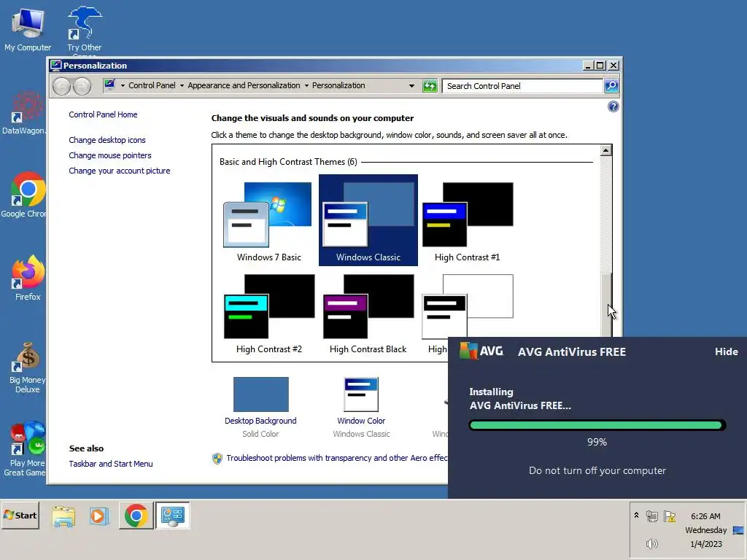Open Action Center flag icon
The image size is (747, 560).
click(x=670, y=516)
